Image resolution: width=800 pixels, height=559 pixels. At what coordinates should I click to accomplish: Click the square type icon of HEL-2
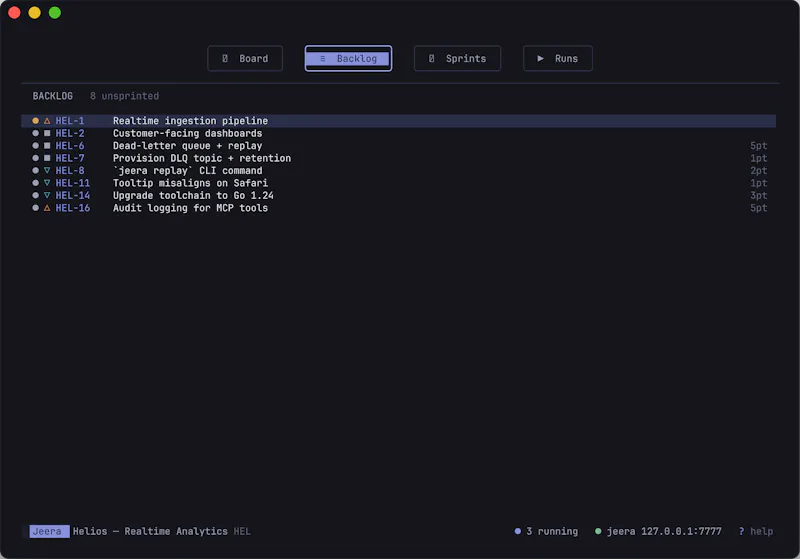pyautogui.click(x=47, y=133)
